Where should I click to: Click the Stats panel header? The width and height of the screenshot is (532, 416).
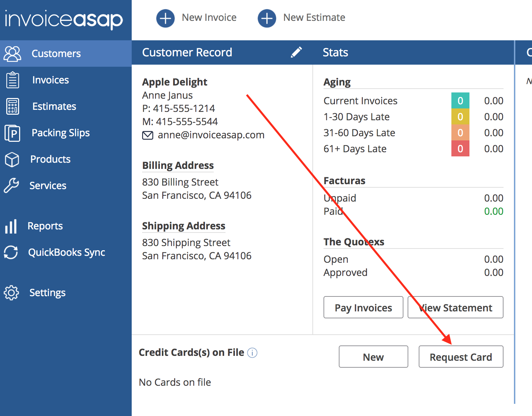pyautogui.click(x=335, y=52)
